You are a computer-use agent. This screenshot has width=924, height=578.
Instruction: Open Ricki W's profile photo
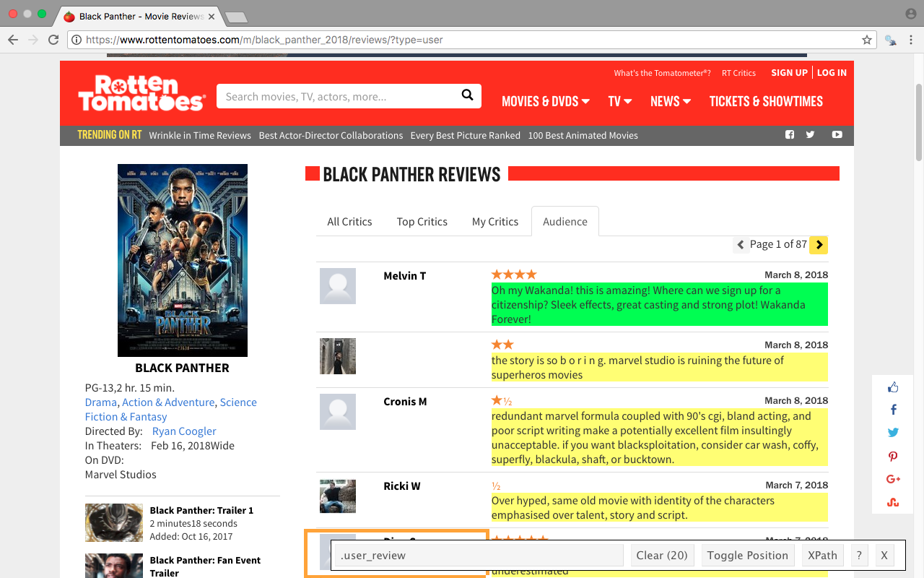(x=338, y=496)
